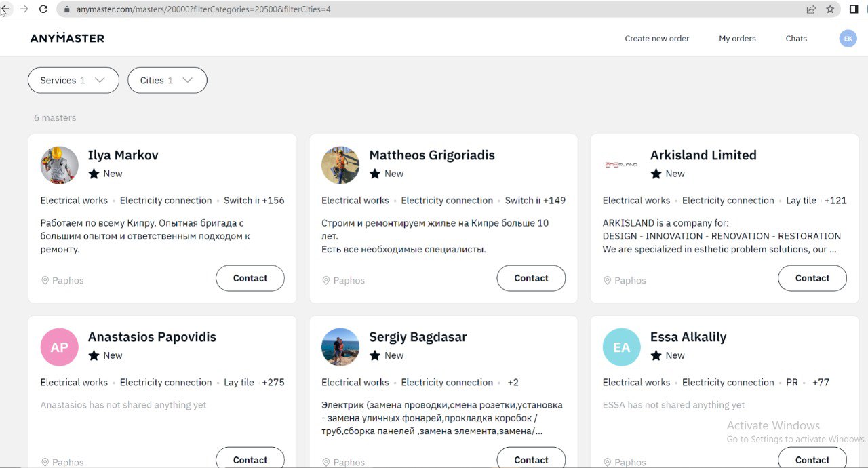The width and height of the screenshot is (868, 468).
Task: Expand the Cities filter dropdown
Action: click(167, 80)
